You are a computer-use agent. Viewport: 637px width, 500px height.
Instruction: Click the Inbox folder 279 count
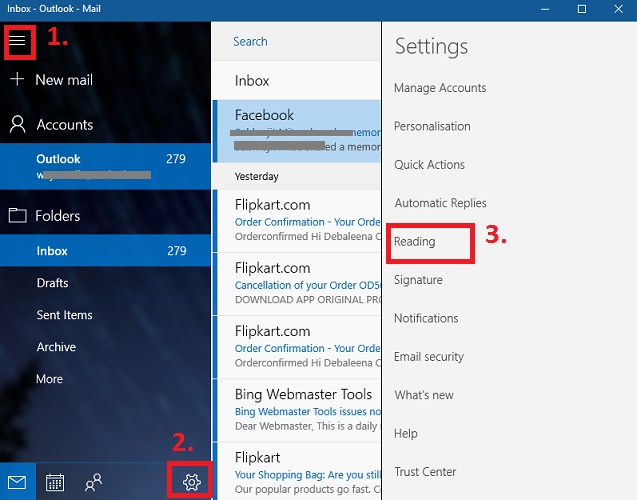pos(177,251)
